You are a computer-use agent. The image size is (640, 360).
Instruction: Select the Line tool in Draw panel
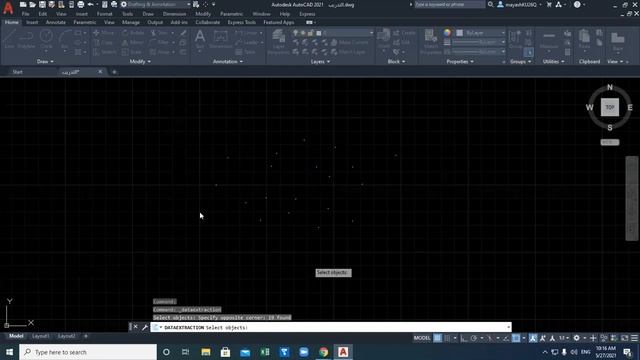[9, 39]
